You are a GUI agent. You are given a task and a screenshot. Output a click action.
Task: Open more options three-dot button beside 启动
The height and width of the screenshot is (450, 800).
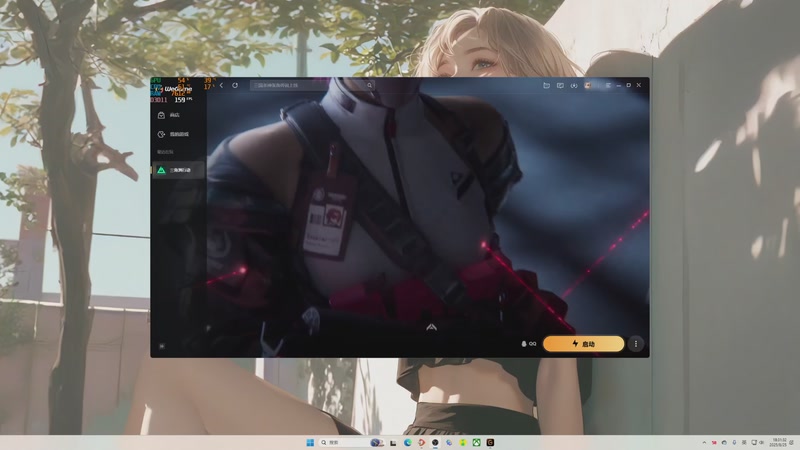(x=636, y=344)
